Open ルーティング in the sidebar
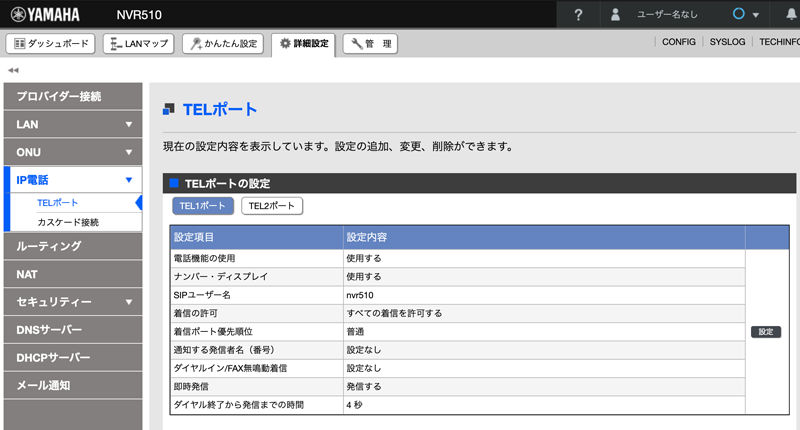 click(73, 246)
